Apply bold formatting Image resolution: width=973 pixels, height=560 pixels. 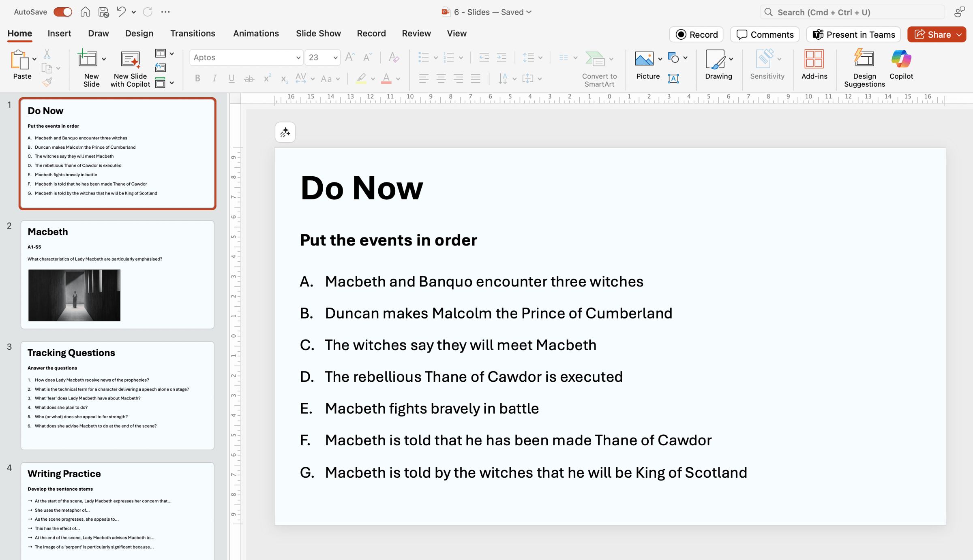click(197, 78)
